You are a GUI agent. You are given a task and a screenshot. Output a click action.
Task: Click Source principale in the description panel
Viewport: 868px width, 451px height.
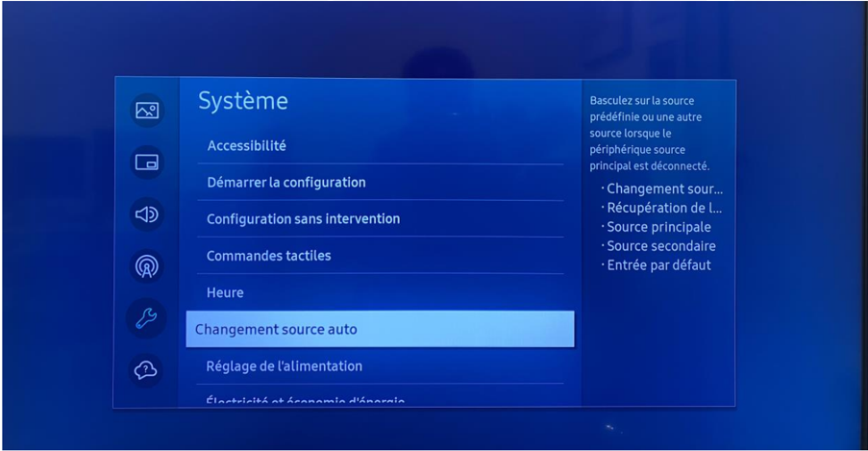point(658,227)
